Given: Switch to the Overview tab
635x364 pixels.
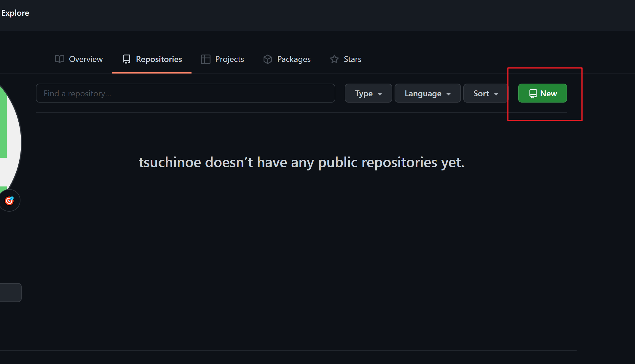Looking at the screenshot, I should click(x=79, y=59).
